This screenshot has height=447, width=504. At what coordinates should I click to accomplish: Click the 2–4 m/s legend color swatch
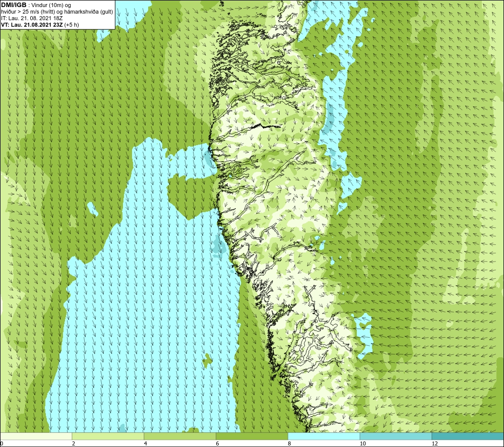tap(108, 436)
